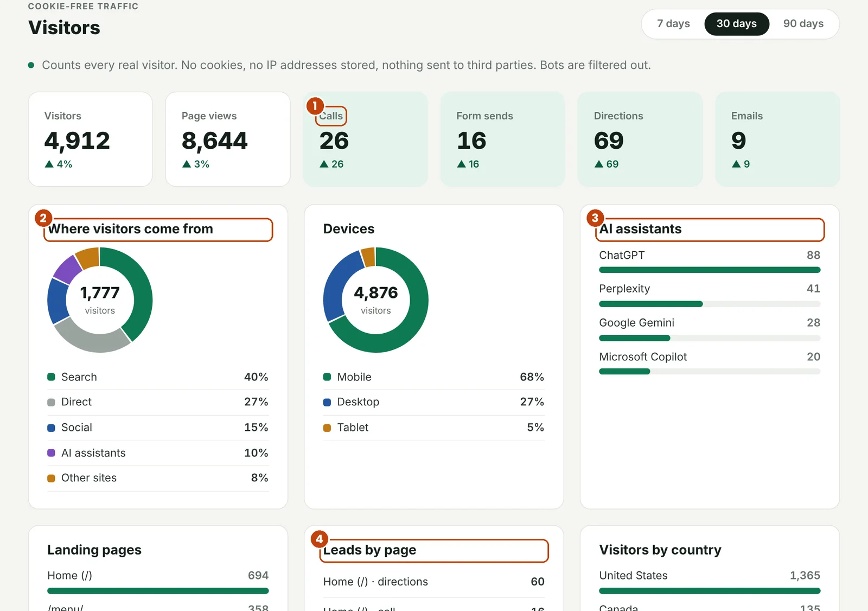
Task: Click the Direct 27% source value
Action: click(x=256, y=402)
